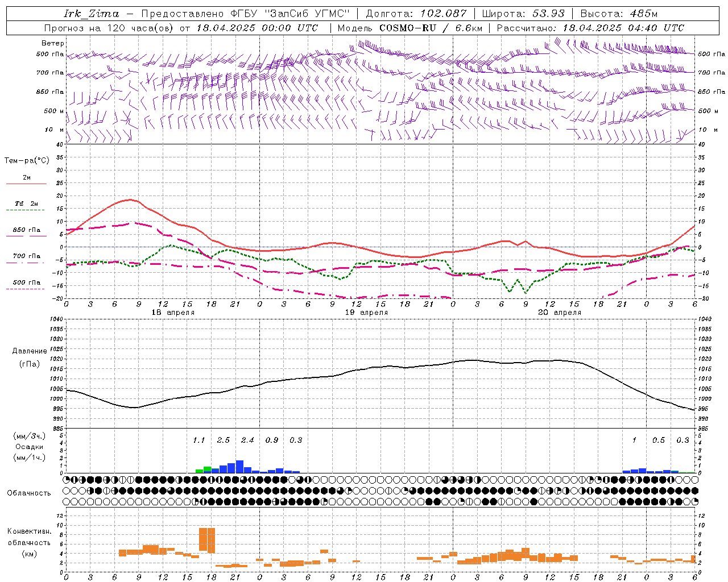728x582 pixels.
Task: Click the Td 2м legend label
Action: (x=27, y=203)
